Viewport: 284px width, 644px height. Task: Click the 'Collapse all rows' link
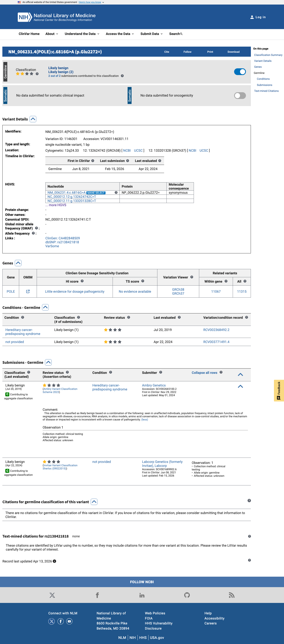point(204,372)
